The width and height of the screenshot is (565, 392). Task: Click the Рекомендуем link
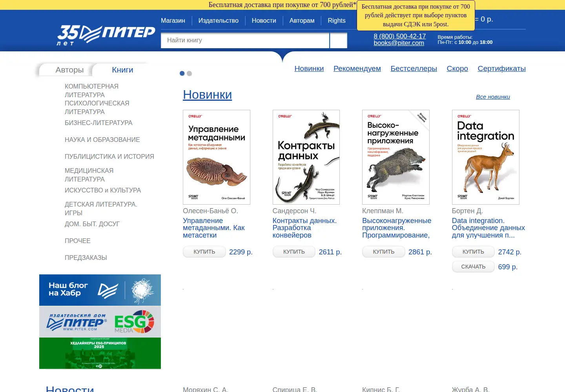357,69
